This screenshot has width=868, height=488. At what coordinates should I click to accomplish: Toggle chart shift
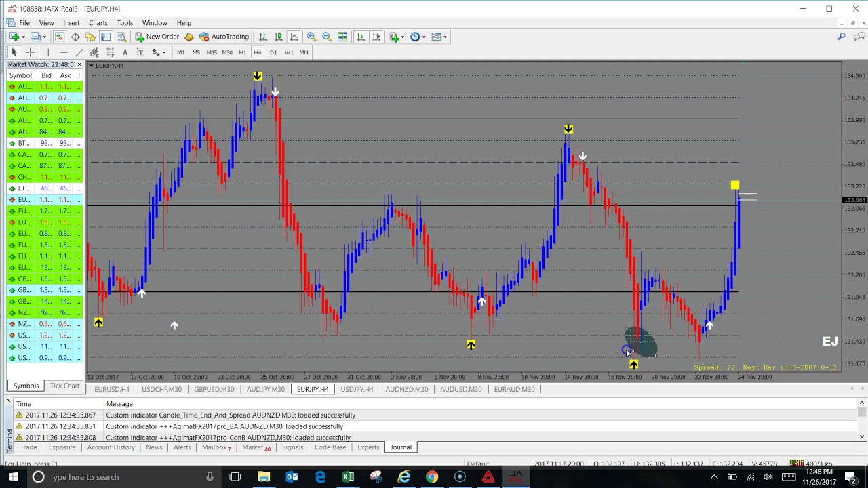[x=376, y=37]
